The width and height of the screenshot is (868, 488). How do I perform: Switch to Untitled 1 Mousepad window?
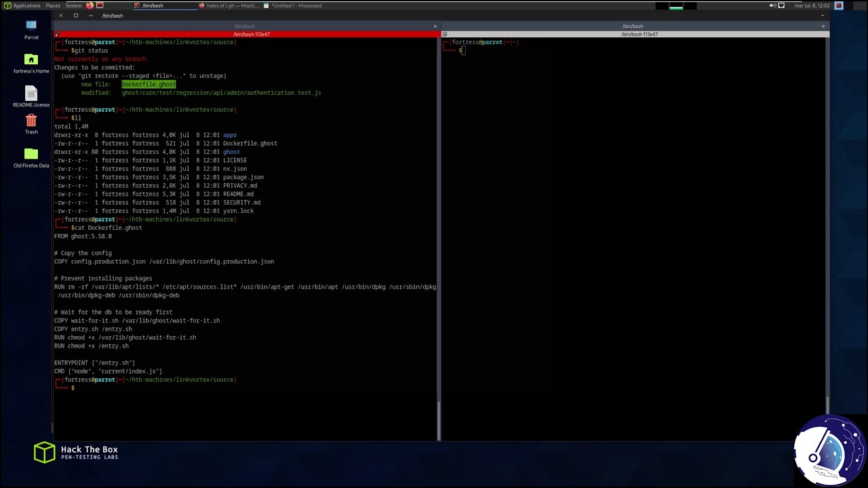point(293,5)
